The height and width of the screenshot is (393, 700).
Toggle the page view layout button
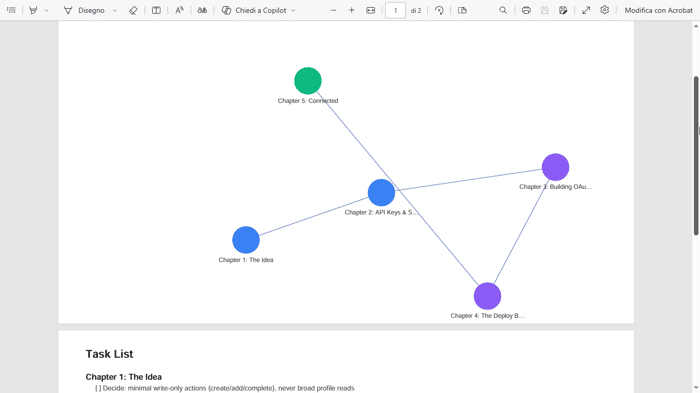[x=462, y=10]
